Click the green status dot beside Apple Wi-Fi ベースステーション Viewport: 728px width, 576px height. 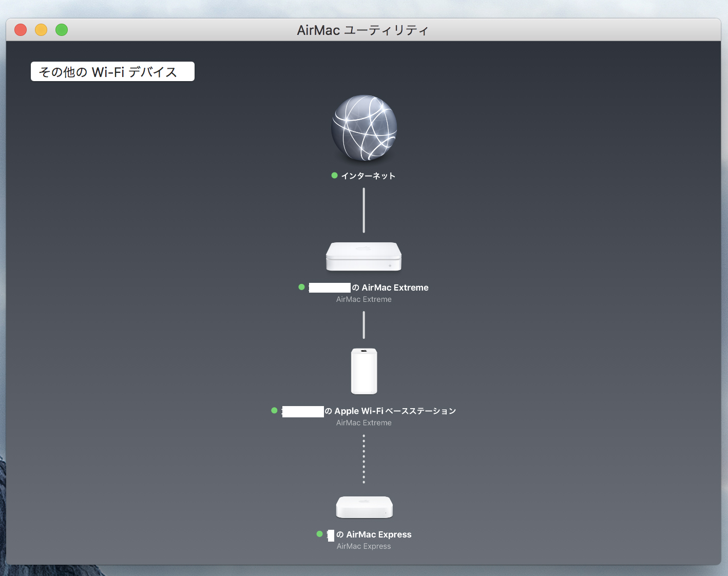point(274,411)
